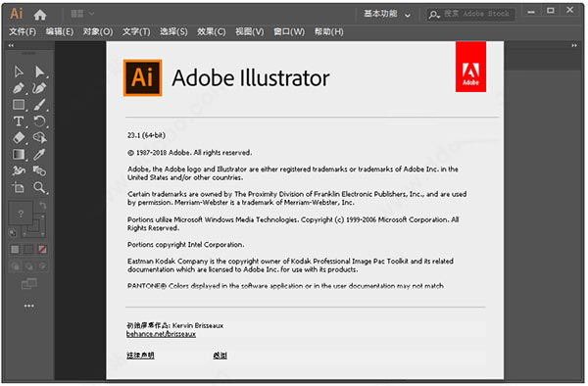Image resolution: width=588 pixels, height=386 pixels.
Task: Open the 文件(F) menu
Action: point(23,32)
